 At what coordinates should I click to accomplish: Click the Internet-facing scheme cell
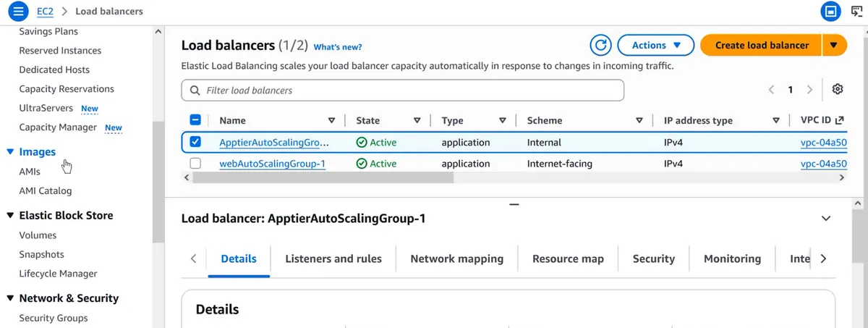[x=560, y=164]
